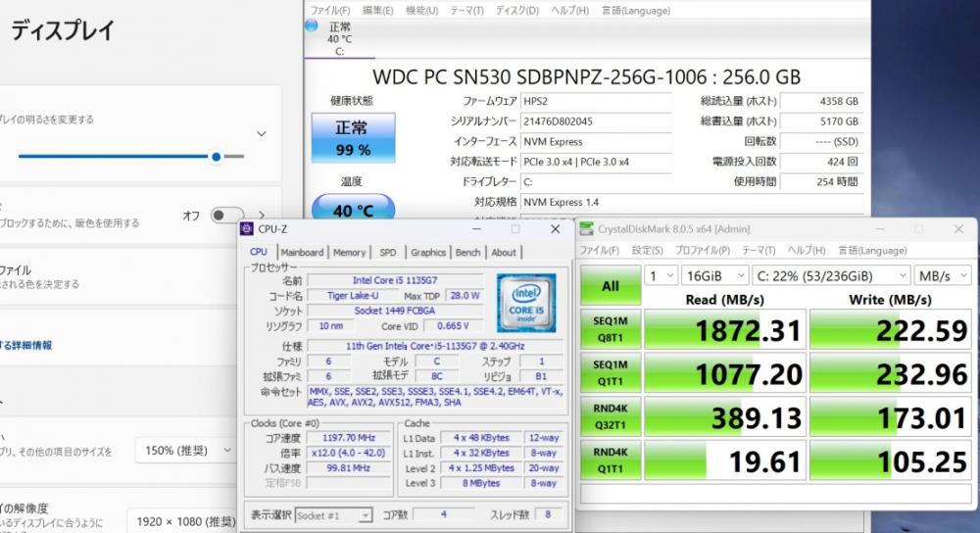Click the Tiger Lake-U code name field
This screenshot has height=533, width=980.
click(353, 296)
